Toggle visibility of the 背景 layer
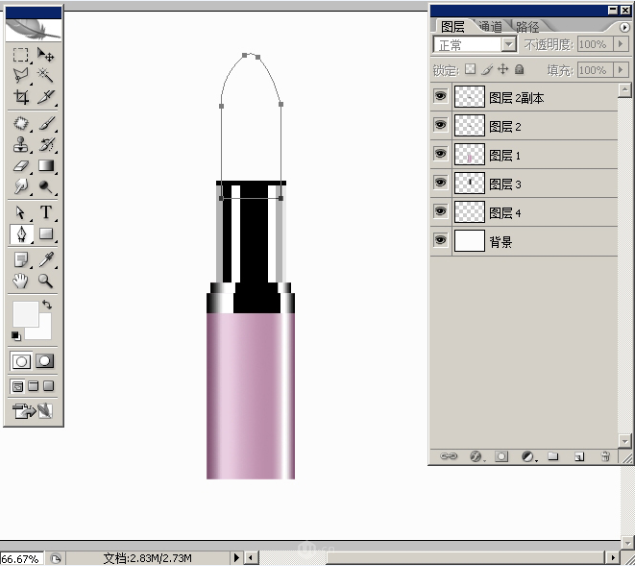The height and width of the screenshot is (566, 635). point(440,241)
